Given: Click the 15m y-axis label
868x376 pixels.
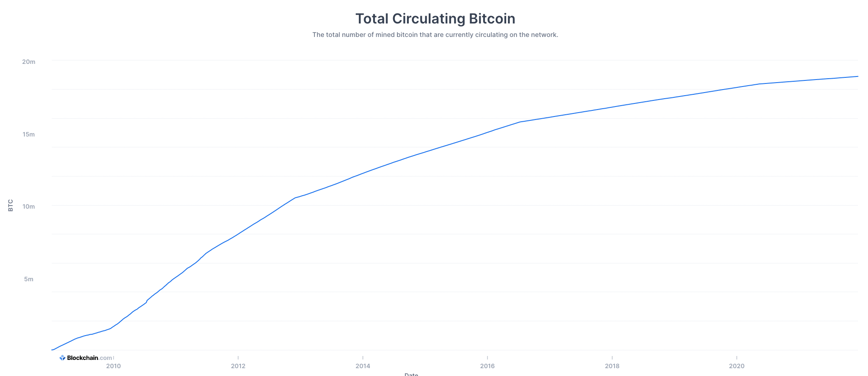Looking at the screenshot, I should pos(29,134).
